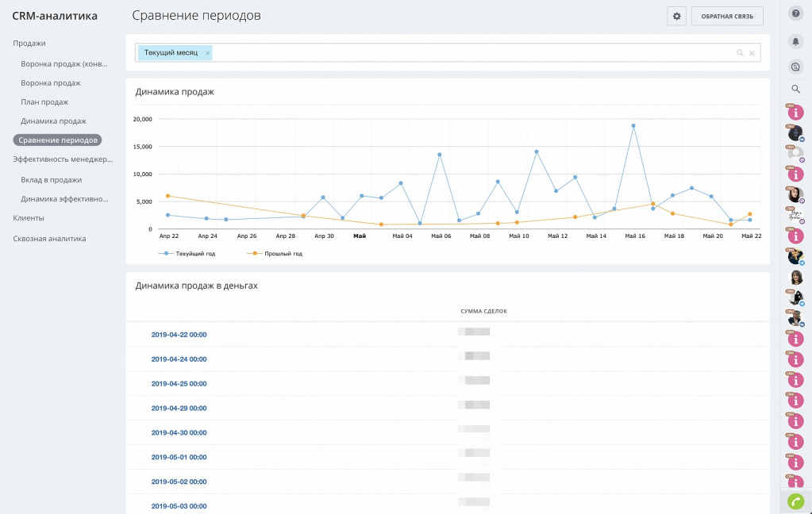The image size is (812, 514).
Task: Remove the Текущий месяц filter tag
Action: [x=207, y=53]
